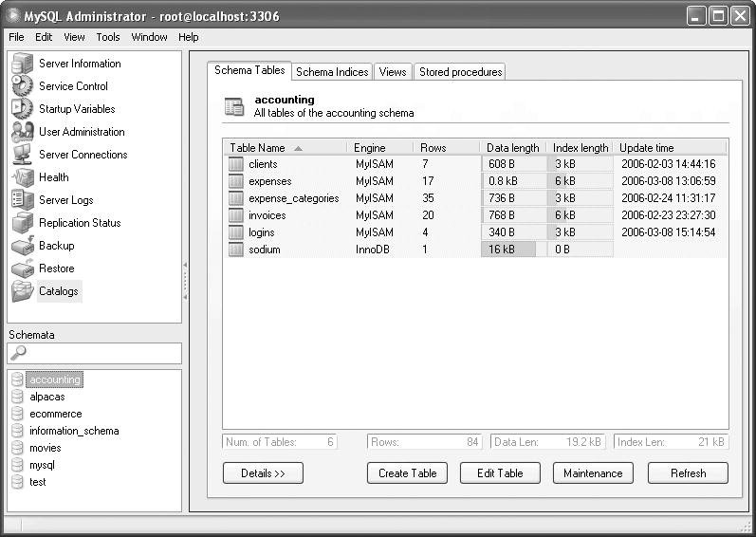Open the Replication Status icon

coord(22,223)
